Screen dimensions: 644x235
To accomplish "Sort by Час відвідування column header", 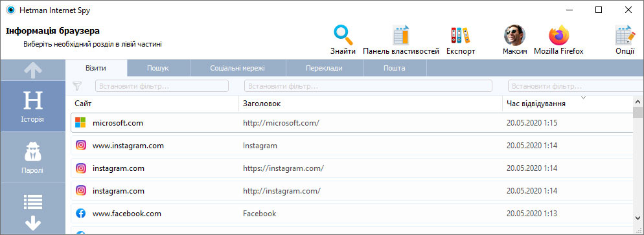I will tap(568, 104).
